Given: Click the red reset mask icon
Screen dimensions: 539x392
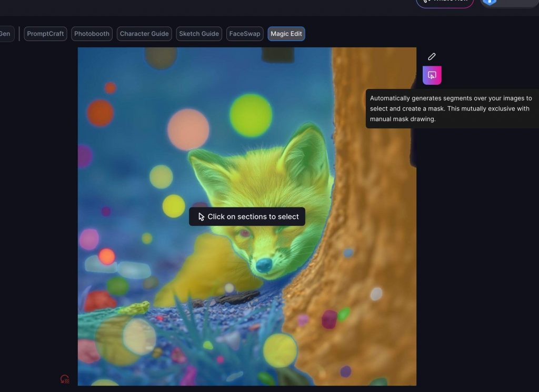Looking at the screenshot, I should point(65,379).
